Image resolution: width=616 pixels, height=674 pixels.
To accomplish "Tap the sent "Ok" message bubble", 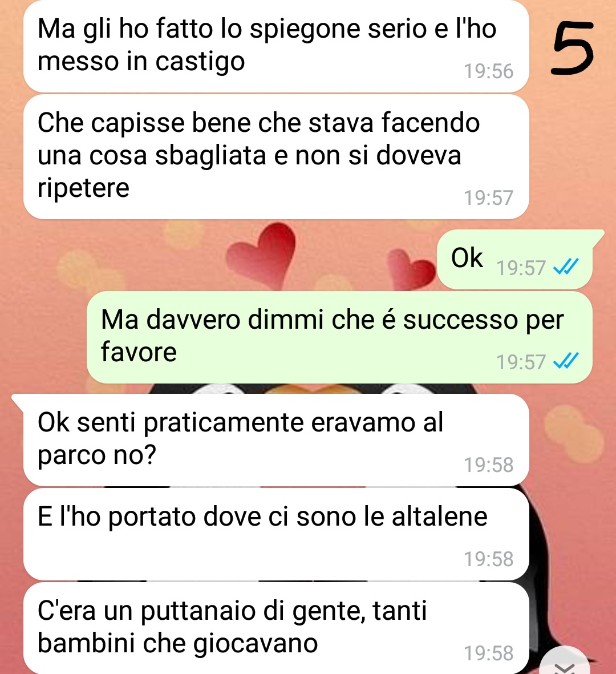I will (514, 259).
